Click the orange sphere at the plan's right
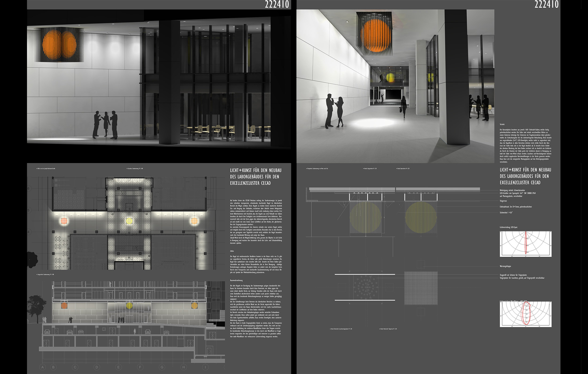 click(194, 221)
